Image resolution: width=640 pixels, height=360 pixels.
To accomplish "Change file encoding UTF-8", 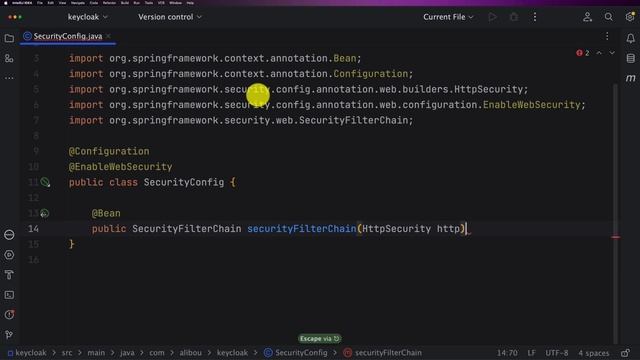I will click(x=556, y=353).
